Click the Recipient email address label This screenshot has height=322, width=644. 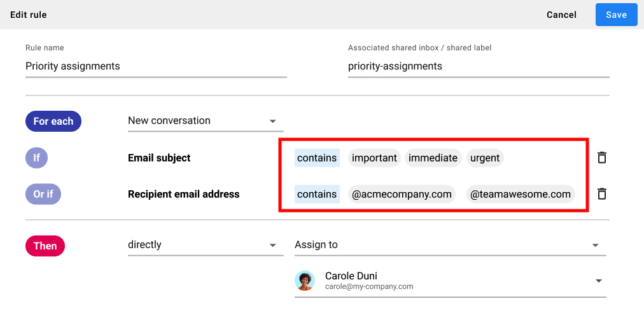pos(183,194)
